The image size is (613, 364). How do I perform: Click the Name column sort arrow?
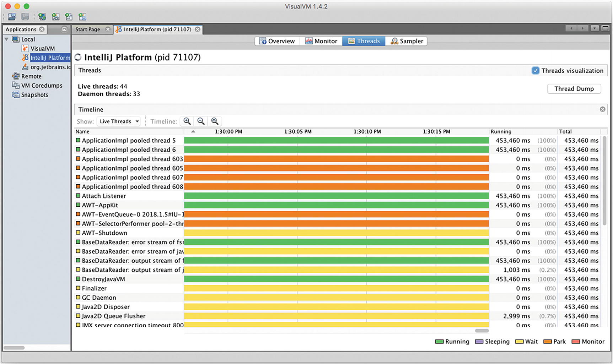click(x=193, y=131)
